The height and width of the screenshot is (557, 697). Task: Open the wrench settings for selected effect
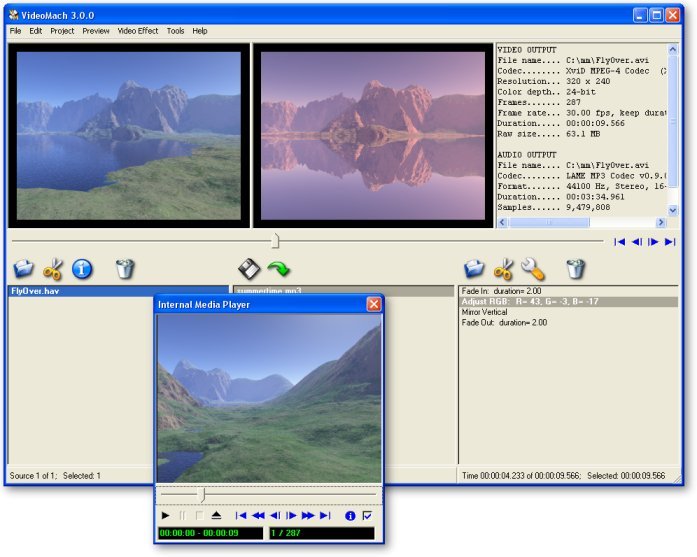pos(533,269)
